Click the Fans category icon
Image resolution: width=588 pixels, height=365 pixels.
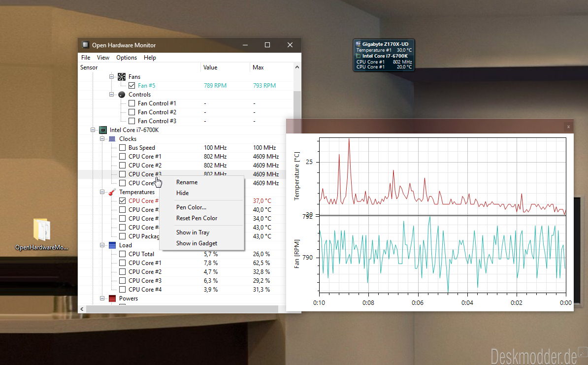[122, 76]
